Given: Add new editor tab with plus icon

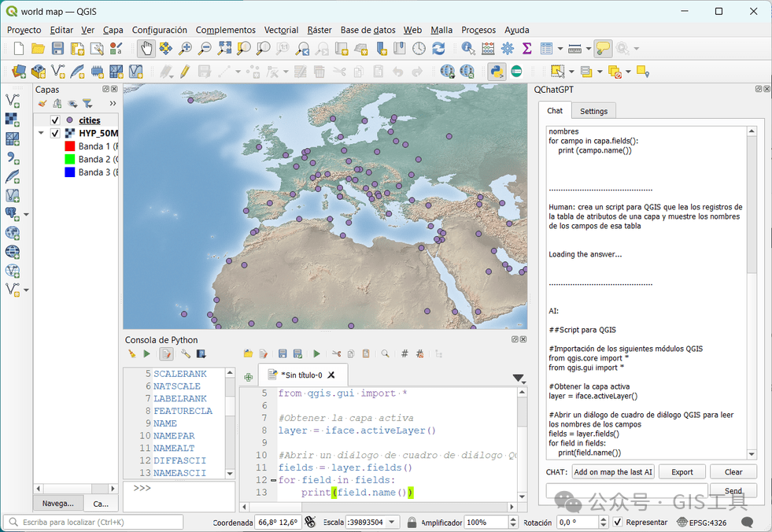Looking at the screenshot, I should coord(249,377).
